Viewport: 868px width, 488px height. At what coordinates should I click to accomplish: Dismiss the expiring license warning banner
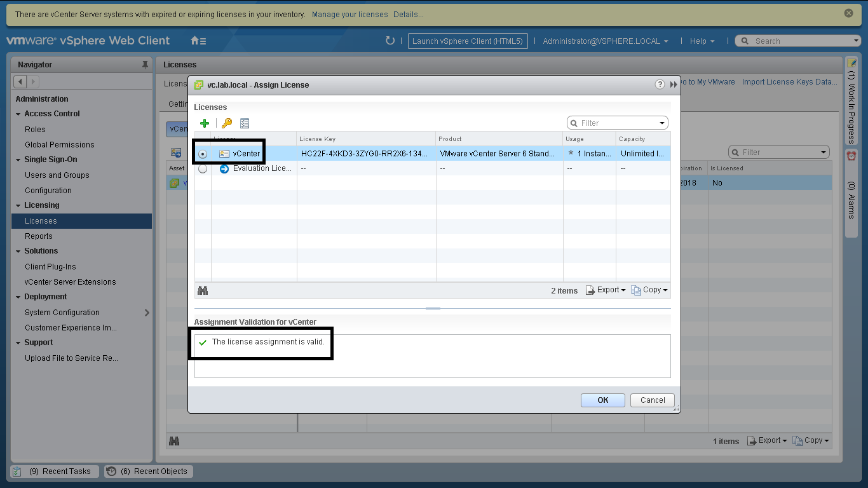point(848,13)
